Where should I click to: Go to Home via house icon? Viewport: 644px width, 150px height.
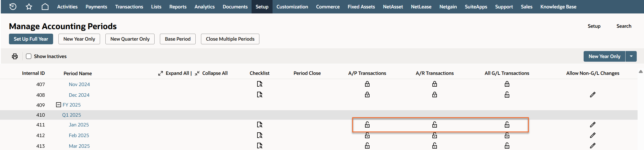[x=45, y=7]
